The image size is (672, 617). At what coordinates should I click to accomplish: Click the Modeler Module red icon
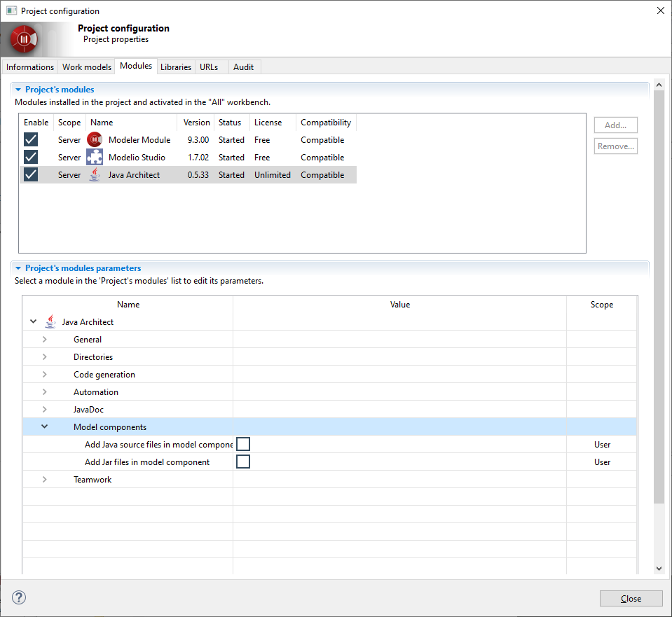click(95, 139)
